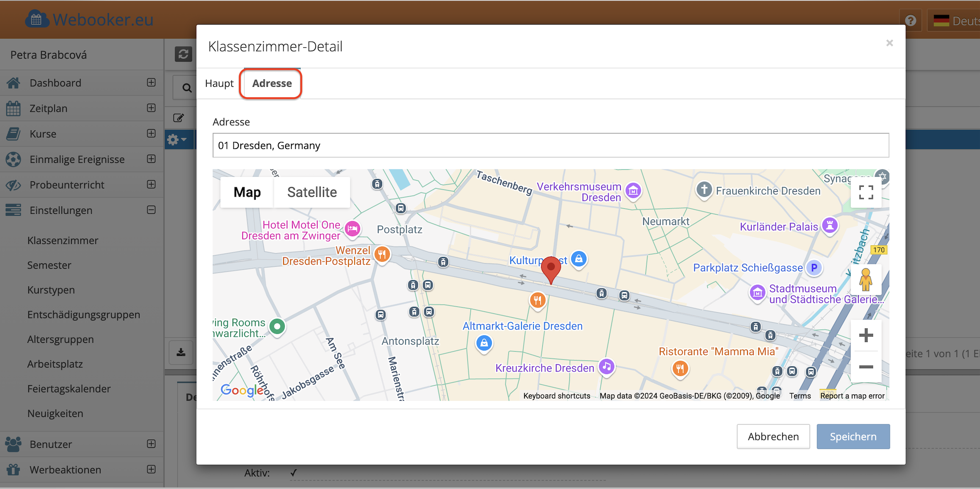Click the Altmarkt-Galerie Dresden shopping marker

[x=484, y=343]
